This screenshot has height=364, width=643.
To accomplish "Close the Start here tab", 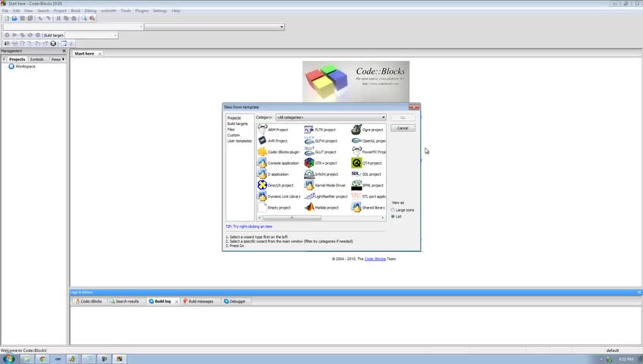I will (x=99, y=54).
